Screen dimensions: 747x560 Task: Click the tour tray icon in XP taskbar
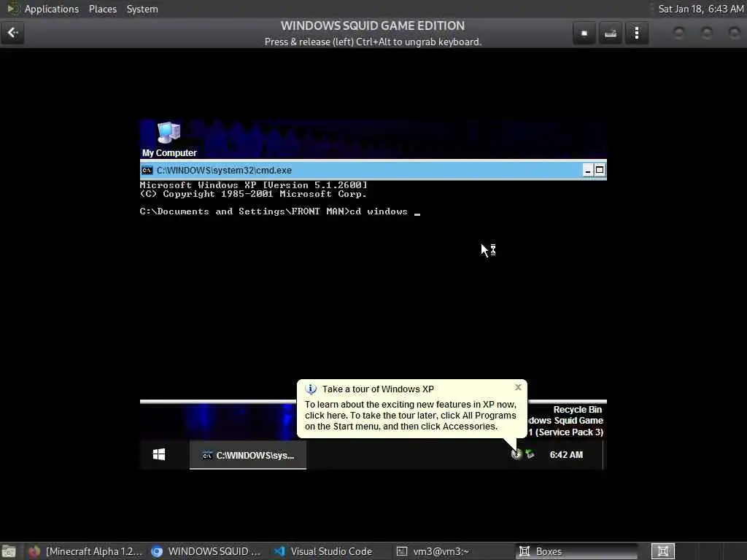pyautogui.click(x=516, y=454)
